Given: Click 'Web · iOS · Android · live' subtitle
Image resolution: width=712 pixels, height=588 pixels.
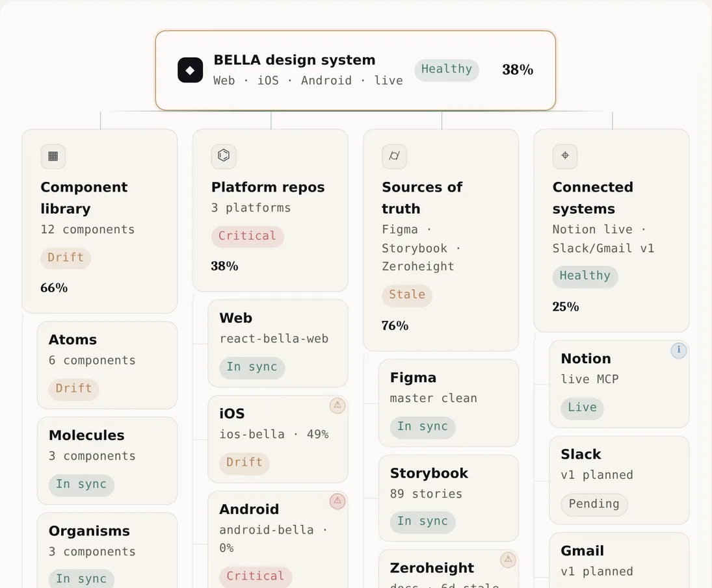Looking at the screenshot, I should pyautogui.click(x=308, y=81).
